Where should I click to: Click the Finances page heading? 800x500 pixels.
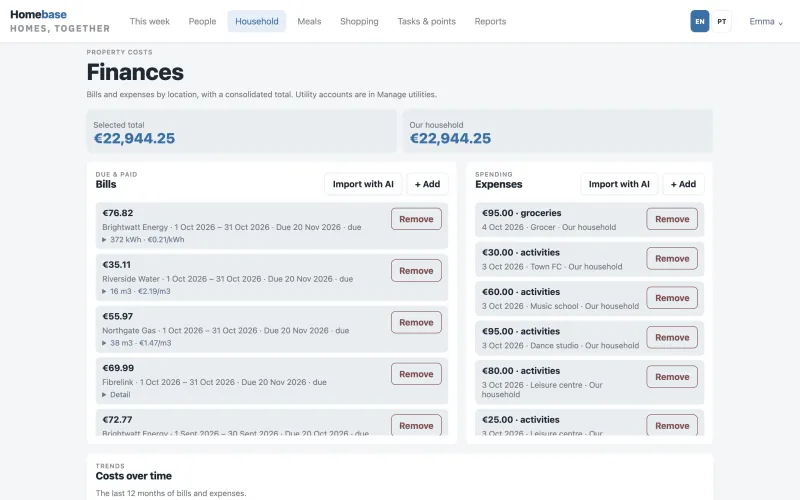tap(135, 72)
